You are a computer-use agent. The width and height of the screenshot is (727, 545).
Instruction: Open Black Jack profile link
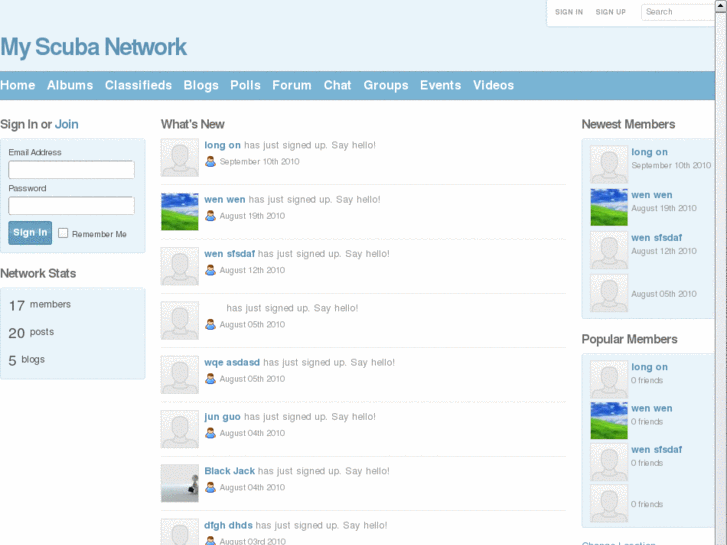point(230,471)
